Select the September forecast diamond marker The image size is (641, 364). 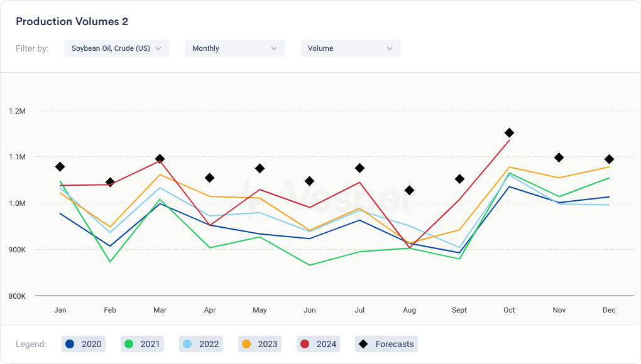(x=459, y=179)
